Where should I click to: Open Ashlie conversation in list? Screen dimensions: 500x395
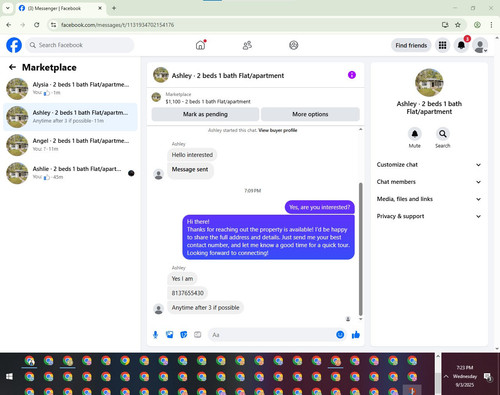point(70,173)
